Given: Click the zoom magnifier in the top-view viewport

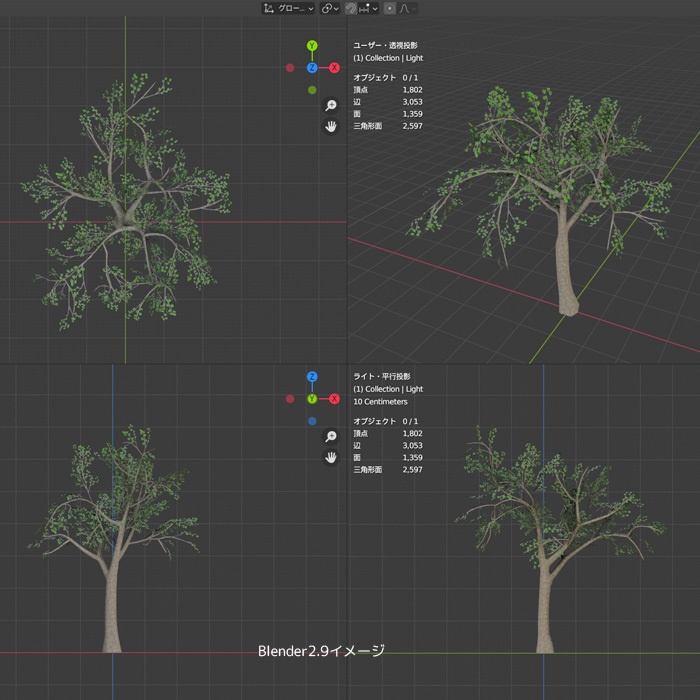Looking at the screenshot, I should pos(331,105).
